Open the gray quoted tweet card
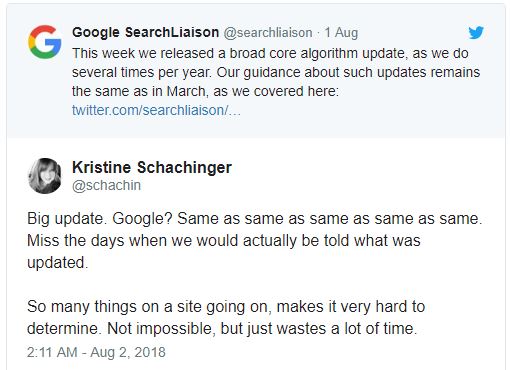 [256, 71]
